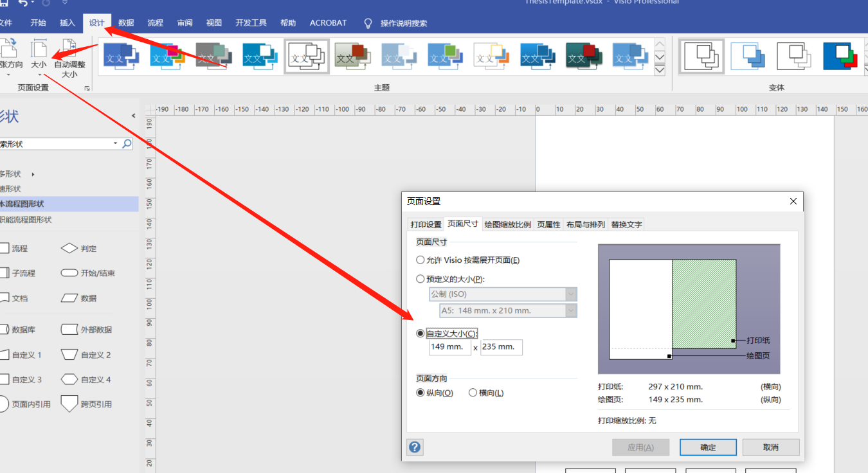The height and width of the screenshot is (473, 868).
Task: Apply the gray-green theme with dark red accent
Action: 353,56
